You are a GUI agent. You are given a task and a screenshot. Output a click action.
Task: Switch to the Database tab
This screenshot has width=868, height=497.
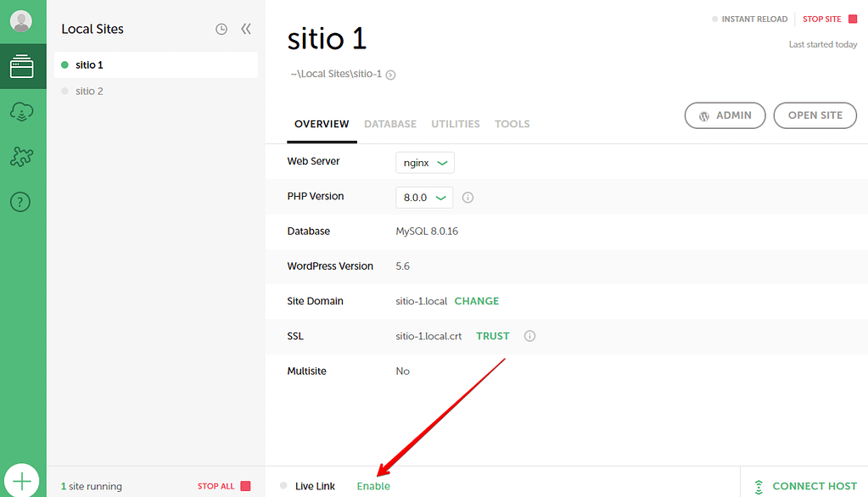390,124
